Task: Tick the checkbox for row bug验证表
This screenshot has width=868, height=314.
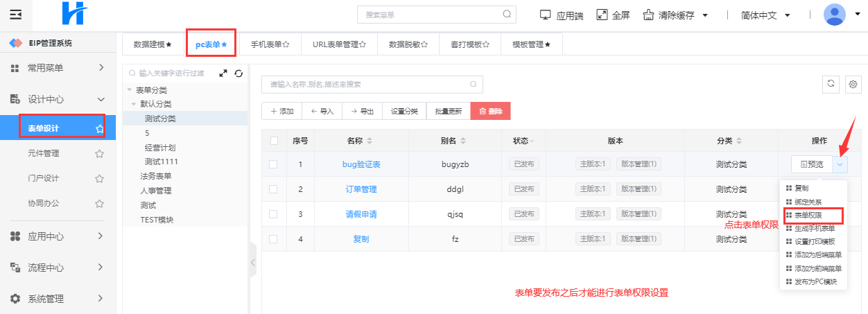Action: [273, 164]
